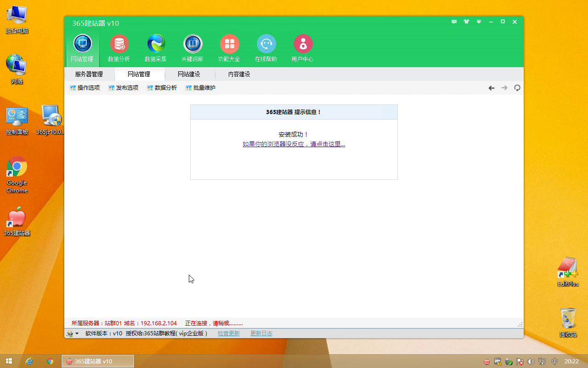Viewport: 588px width, 368px height.
Task: Click the 正在连接，请稍候 status text
Action: [x=214, y=323]
